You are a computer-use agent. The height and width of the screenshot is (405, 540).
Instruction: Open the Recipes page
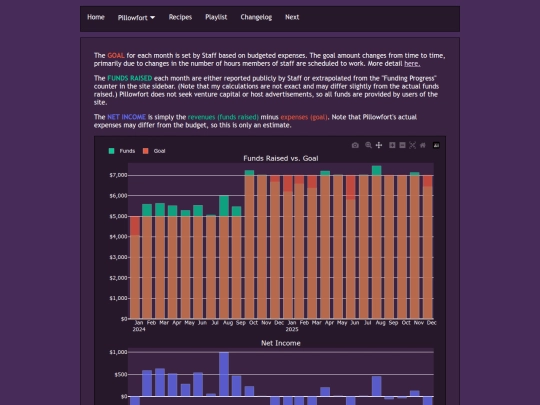[x=180, y=17]
